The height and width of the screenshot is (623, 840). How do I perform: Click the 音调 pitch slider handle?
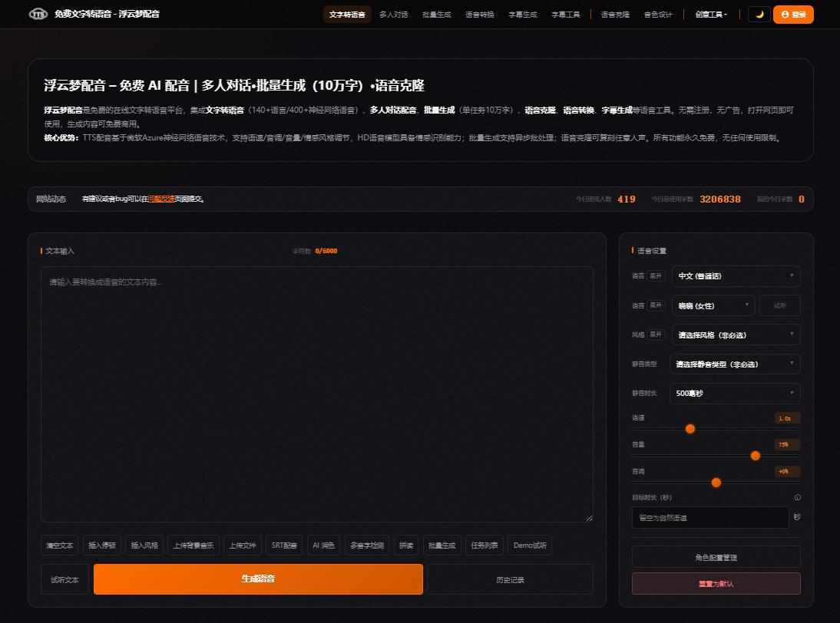(x=716, y=483)
